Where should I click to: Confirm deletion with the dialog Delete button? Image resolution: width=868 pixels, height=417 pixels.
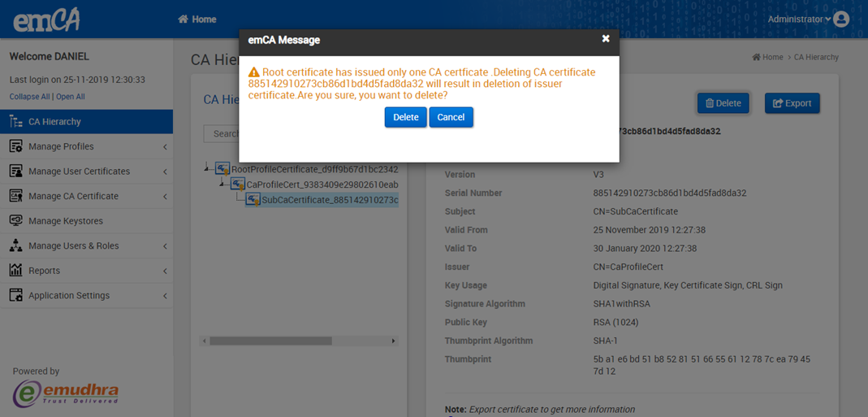click(405, 117)
